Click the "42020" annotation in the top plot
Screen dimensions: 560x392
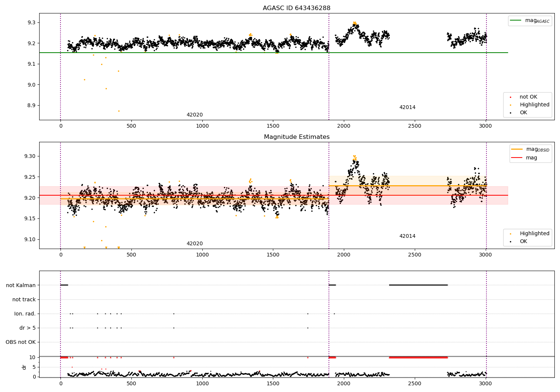195,115
